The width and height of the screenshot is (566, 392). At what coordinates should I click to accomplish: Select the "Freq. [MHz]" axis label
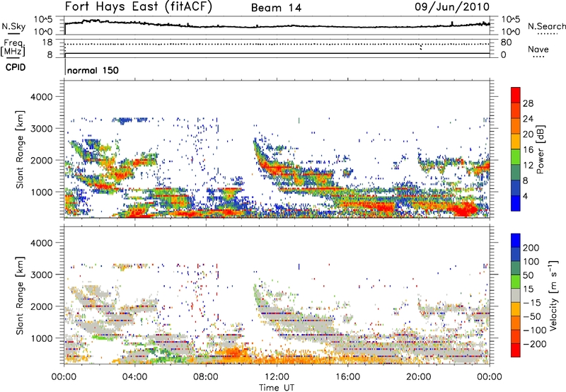[x=13, y=47]
